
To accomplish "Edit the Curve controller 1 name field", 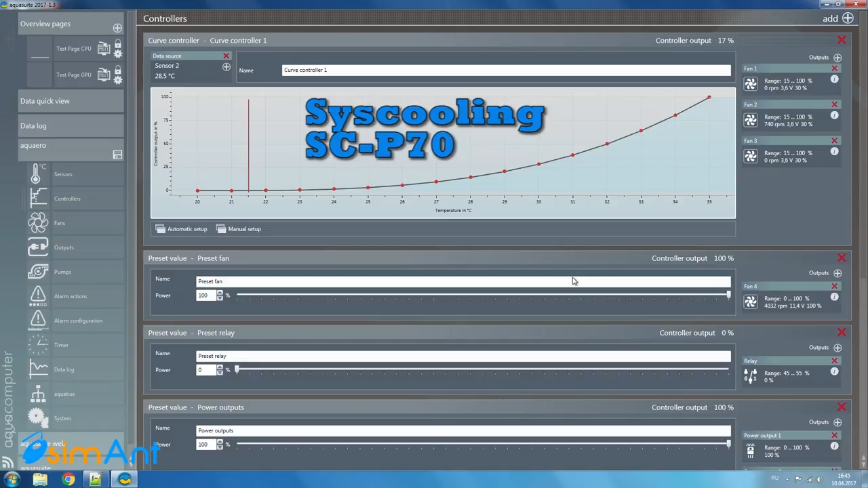I will pyautogui.click(x=507, y=70).
